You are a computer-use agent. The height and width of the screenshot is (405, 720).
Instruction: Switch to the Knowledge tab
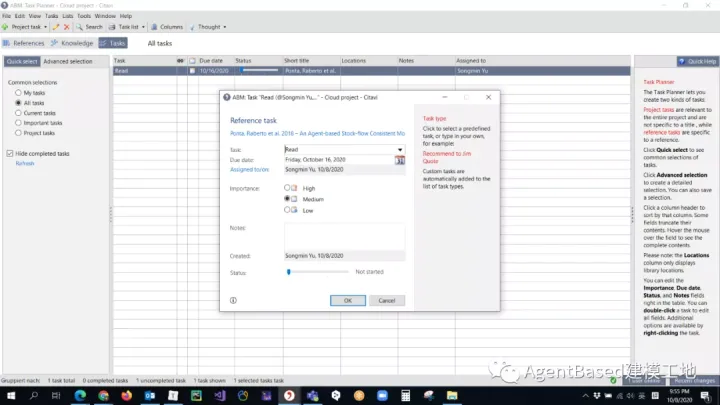click(x=72, y=43)
